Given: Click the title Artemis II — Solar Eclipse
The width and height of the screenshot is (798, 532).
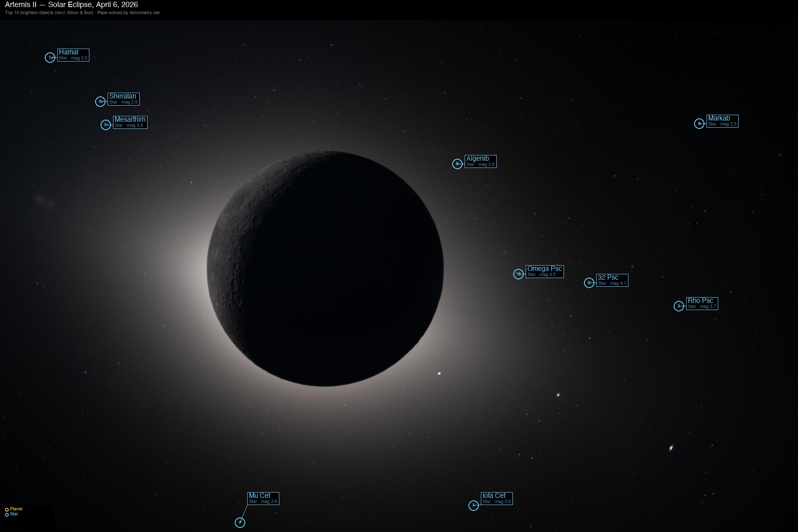Looking at the screenshot, I should click(x=71, y=5).
